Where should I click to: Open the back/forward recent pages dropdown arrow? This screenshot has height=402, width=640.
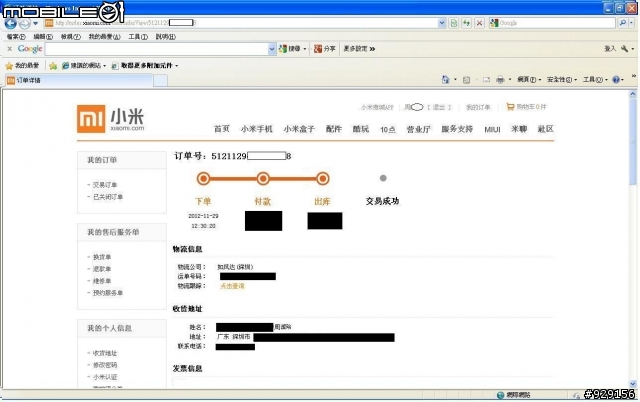[36, 24]
